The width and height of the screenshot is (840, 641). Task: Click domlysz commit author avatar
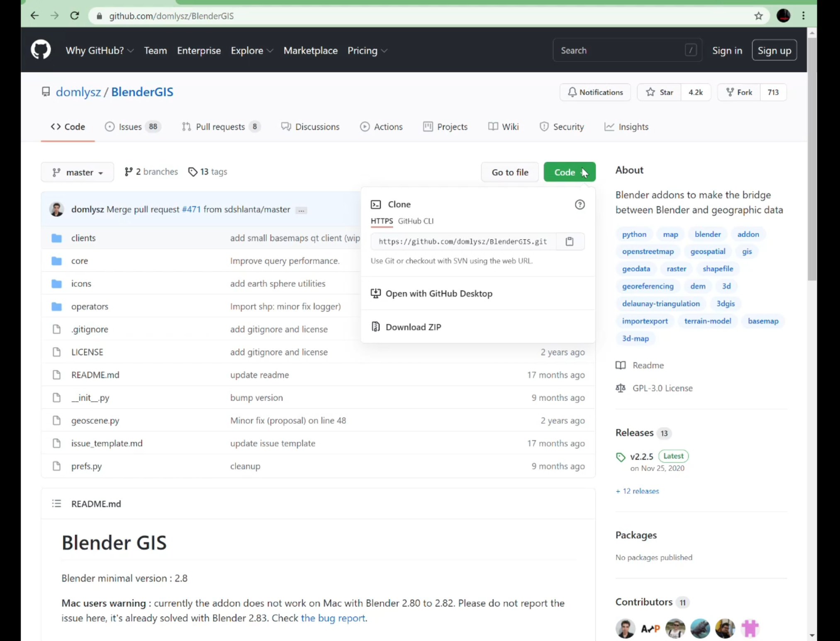(57, 209)
